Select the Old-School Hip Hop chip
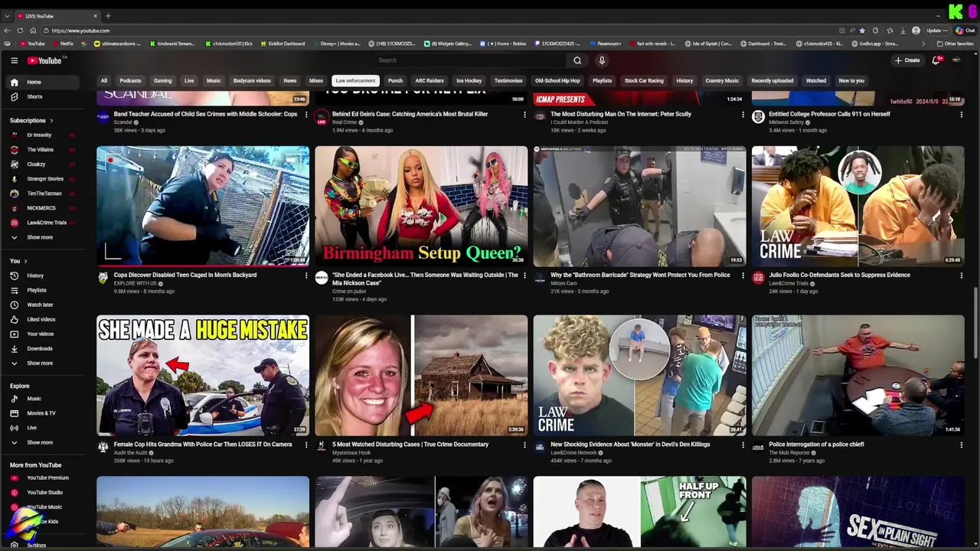The height and width of the screenshot is (551, 980). [557, 80]
